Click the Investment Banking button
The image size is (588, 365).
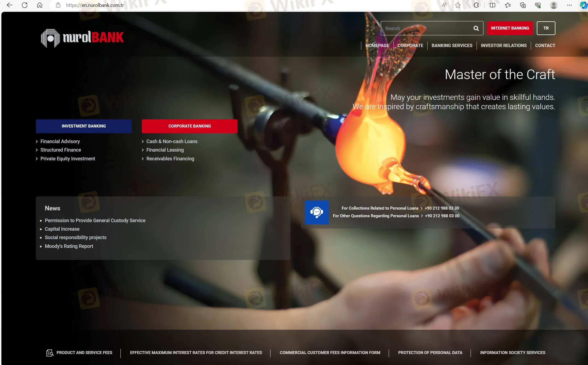pyautogui.click(x=83, y=126)
